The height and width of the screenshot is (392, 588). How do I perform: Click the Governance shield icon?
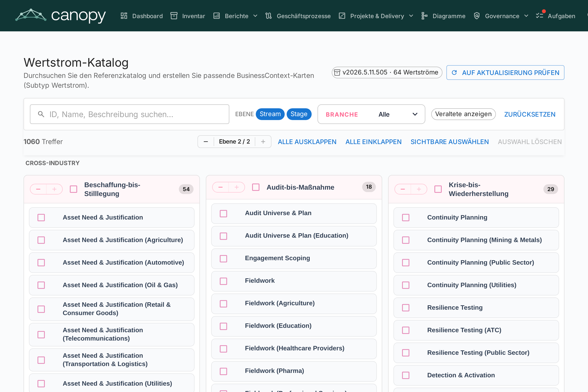(477, 16)
